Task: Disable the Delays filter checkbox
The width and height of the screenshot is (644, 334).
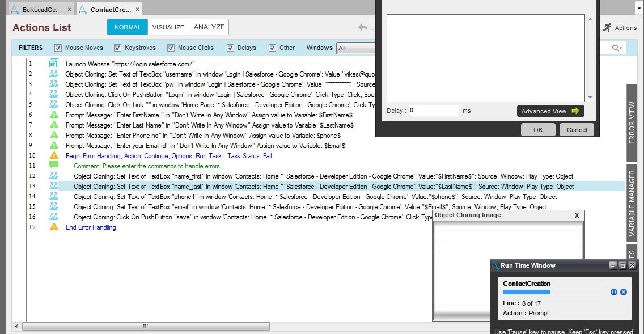Action: pos(231,48)
